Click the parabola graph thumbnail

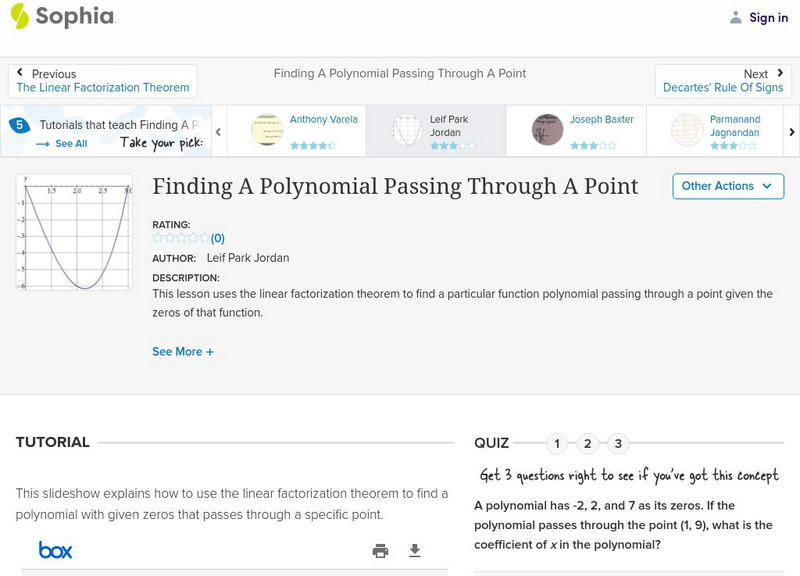coord(74,232)
